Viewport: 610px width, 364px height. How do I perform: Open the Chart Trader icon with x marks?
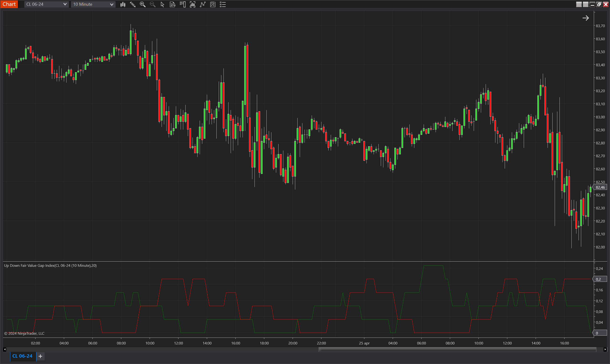(x=213, y=5)
